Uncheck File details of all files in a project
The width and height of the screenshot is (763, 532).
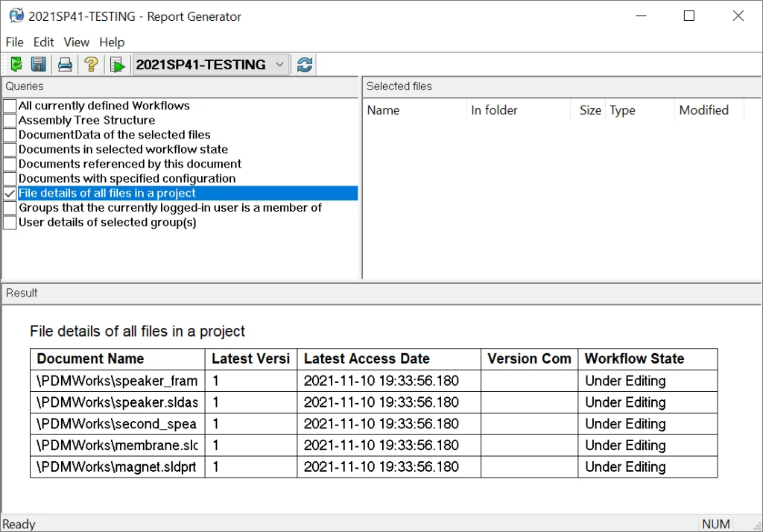10,194
